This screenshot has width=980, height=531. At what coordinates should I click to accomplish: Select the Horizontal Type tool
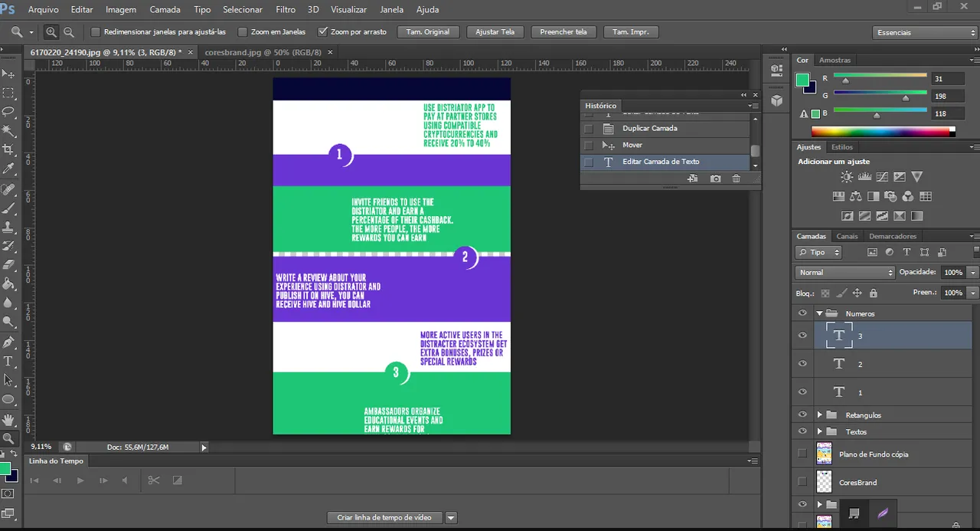pos(8,361)
